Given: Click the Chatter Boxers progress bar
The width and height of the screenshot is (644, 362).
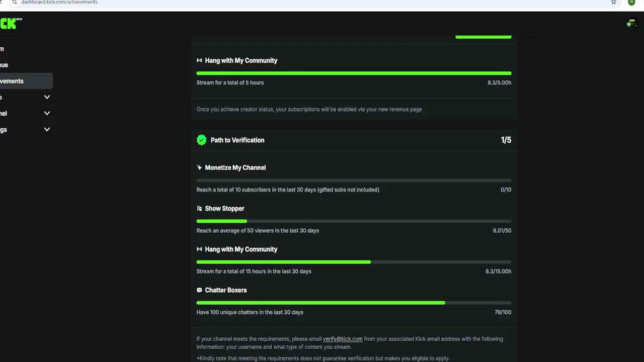Looking at the screenshot, I should [x=354, y=303].
